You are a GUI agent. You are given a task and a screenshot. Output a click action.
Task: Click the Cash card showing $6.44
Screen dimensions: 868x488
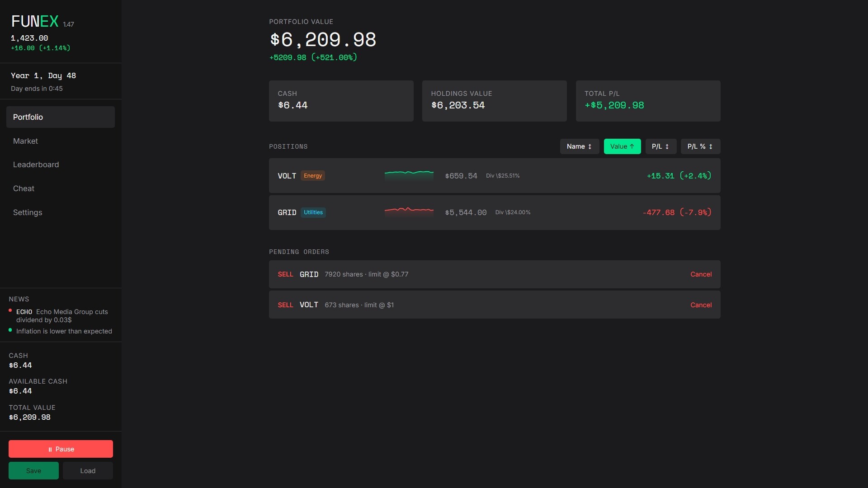point(341,101)
